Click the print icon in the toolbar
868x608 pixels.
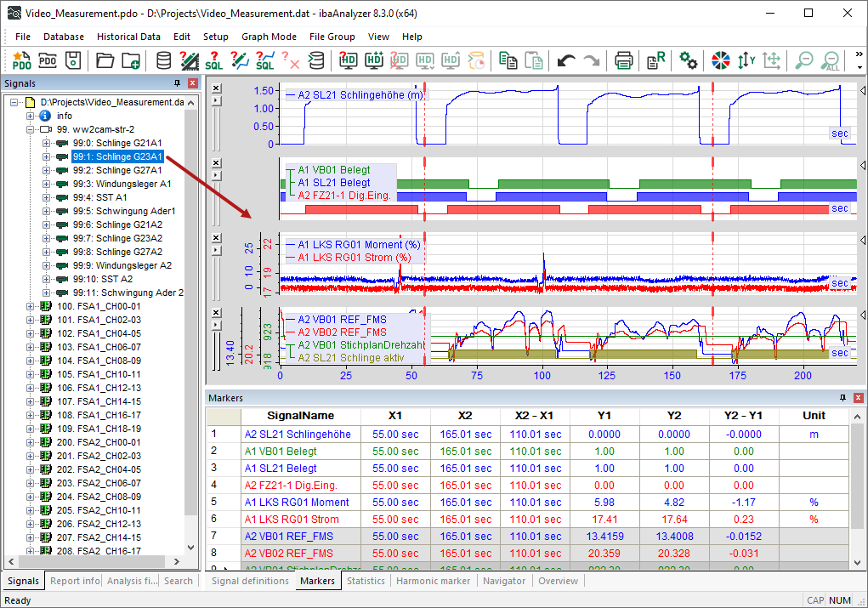click(x=624, y=60)
